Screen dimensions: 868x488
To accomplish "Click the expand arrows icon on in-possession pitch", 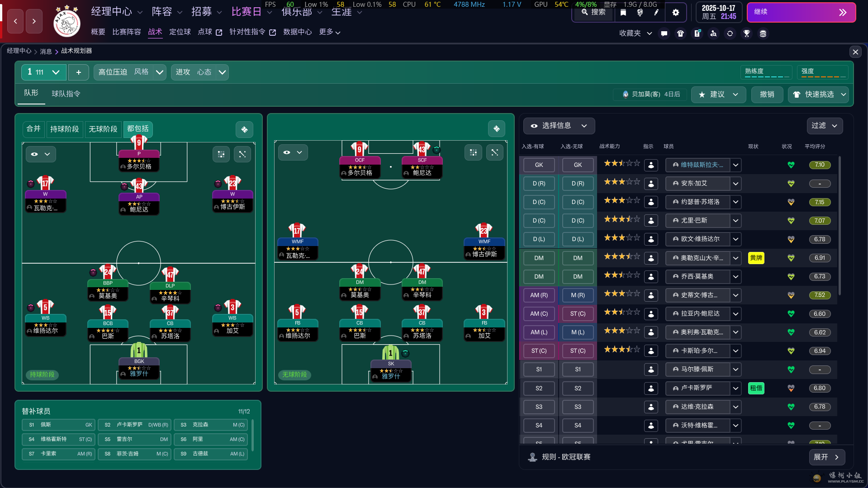I will [x=242, y=154].
